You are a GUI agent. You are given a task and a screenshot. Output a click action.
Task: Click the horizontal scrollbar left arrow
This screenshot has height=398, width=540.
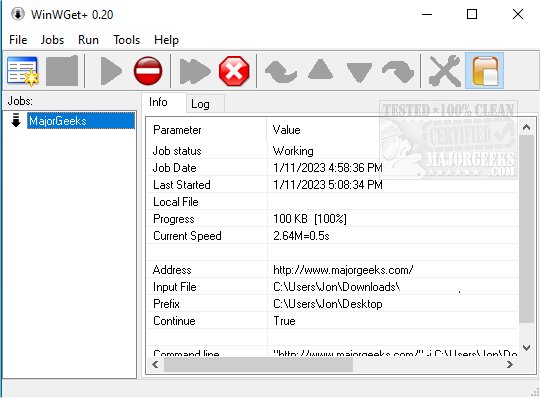click(155, 365)
